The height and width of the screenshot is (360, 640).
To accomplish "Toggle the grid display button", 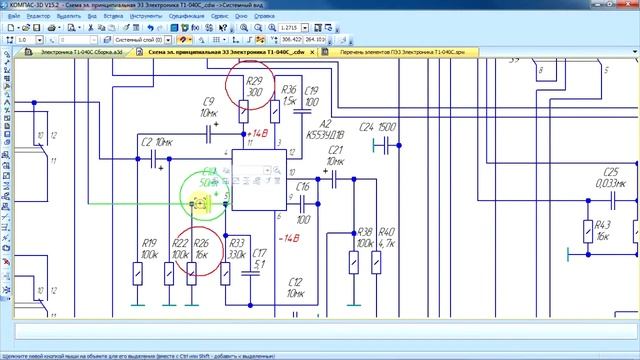I will (216, 40).
